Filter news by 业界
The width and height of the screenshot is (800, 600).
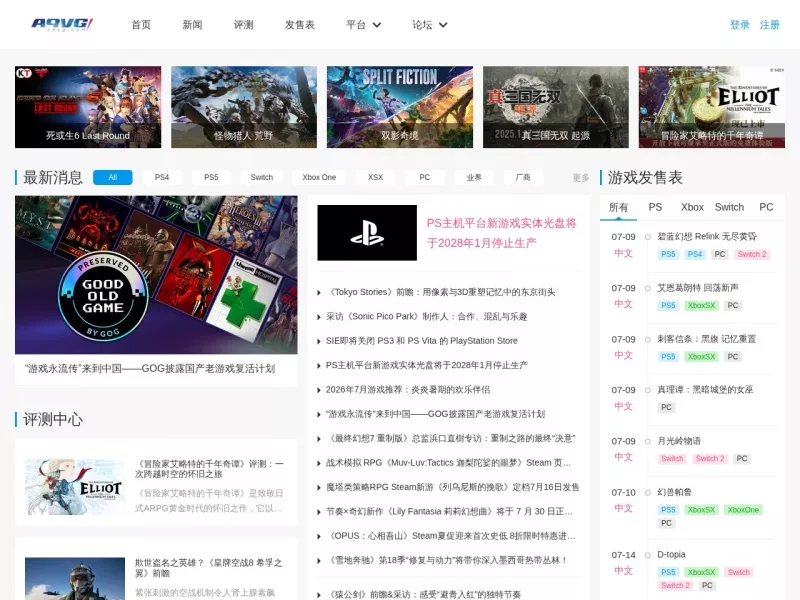pos(474,177)
